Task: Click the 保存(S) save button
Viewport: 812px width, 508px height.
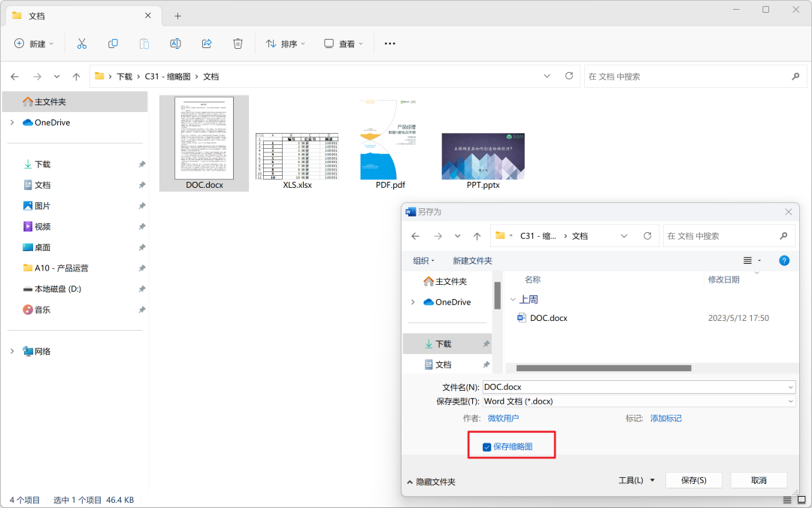Action: 693,479
